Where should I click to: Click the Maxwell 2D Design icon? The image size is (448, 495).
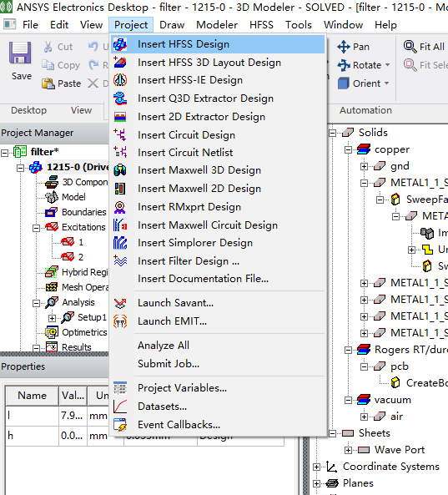point(120,189)
